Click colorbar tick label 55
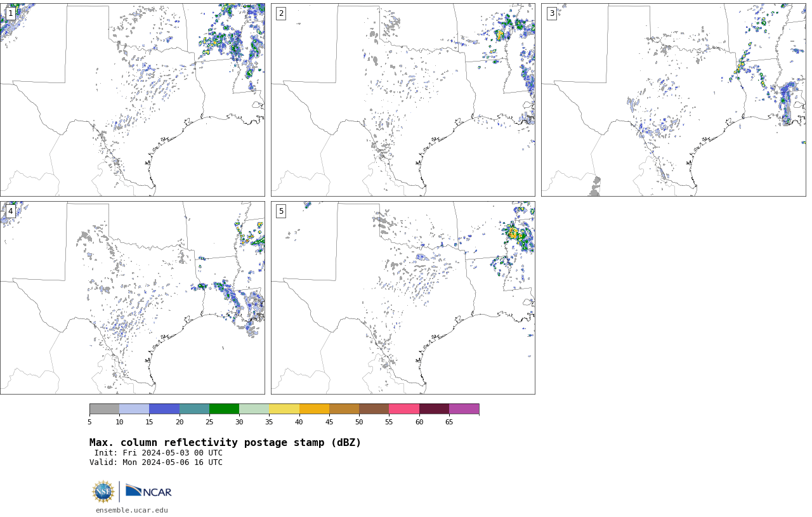 pos(389,422)
